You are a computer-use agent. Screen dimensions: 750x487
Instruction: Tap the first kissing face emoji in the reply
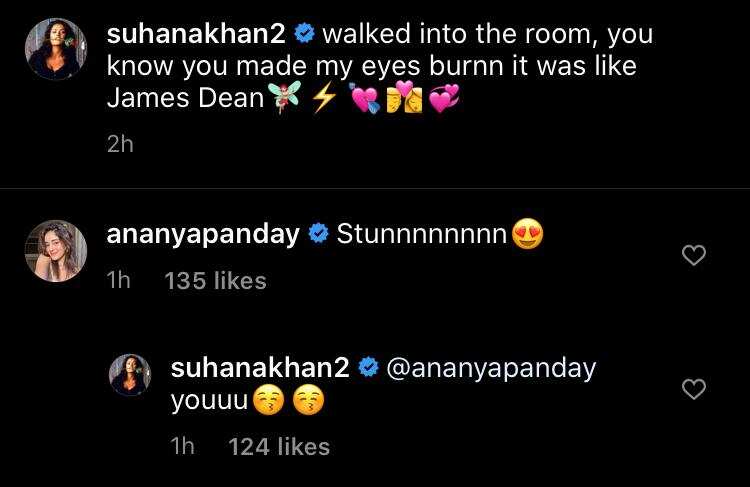tap(268, 400)
